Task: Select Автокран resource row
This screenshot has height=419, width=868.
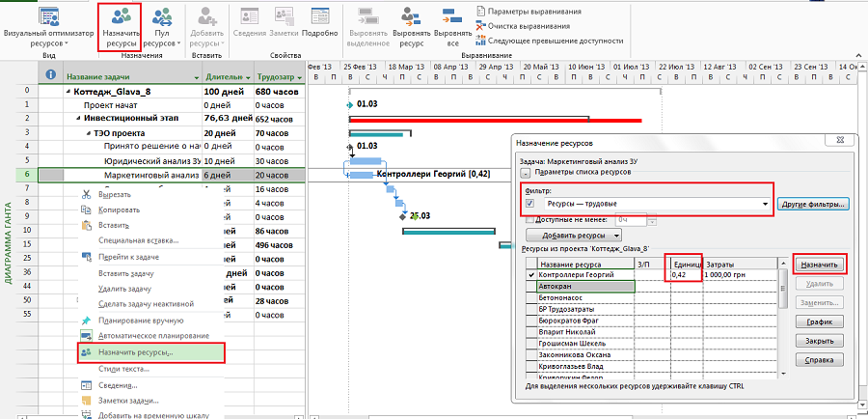Action: click(585, 287)
